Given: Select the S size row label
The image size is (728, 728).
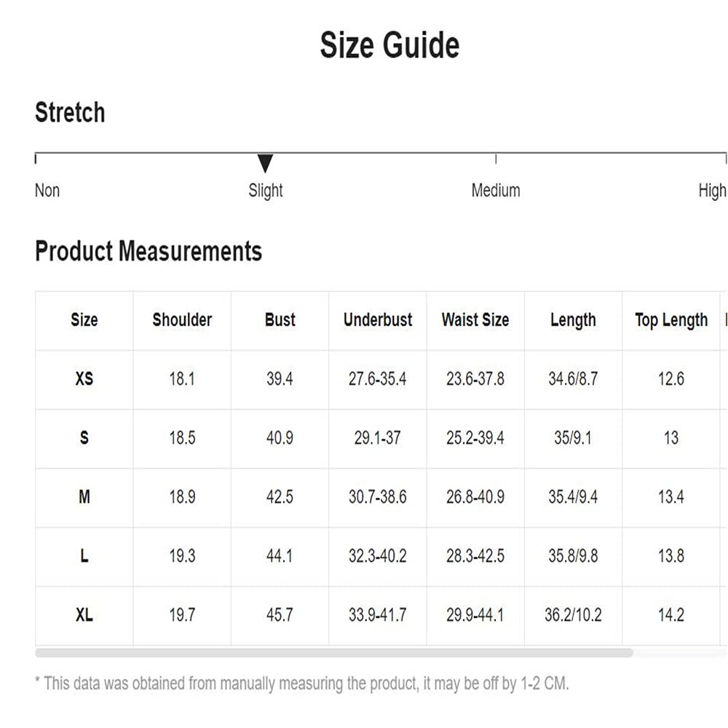Looking at the screenshot, I should 84,438.
